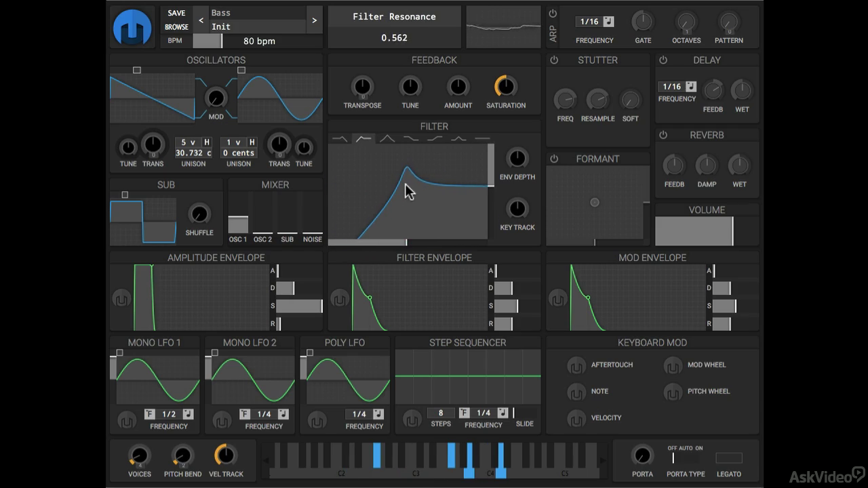Click the BROWSE button

point(176,27)
